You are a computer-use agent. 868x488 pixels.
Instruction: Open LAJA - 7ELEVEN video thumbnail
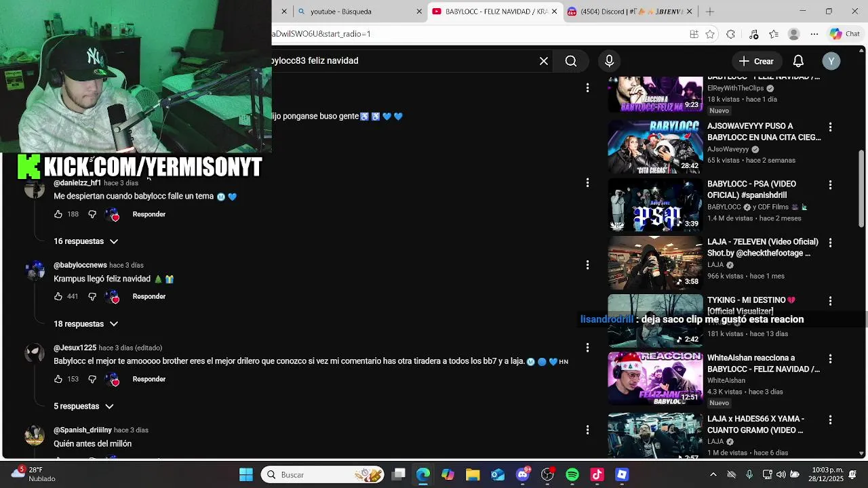(655, 263)
